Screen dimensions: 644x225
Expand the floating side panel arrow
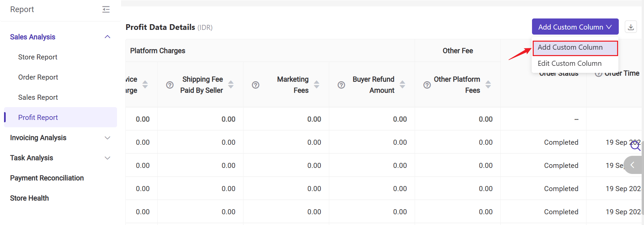[x=633, y=165]
